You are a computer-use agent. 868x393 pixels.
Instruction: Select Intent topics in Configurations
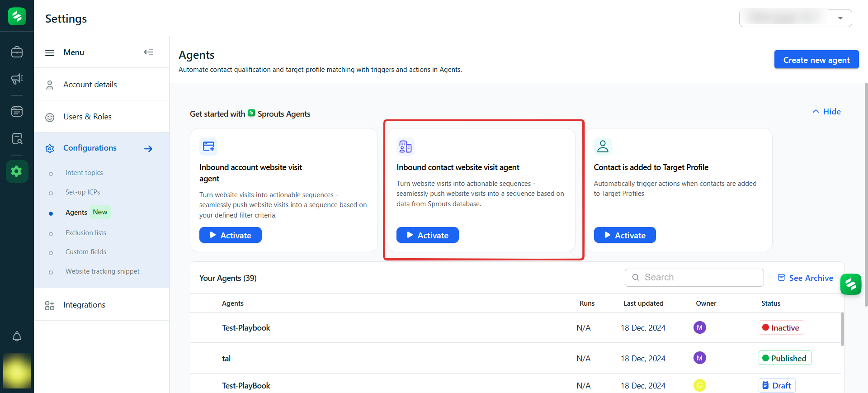tap(84, 173)
